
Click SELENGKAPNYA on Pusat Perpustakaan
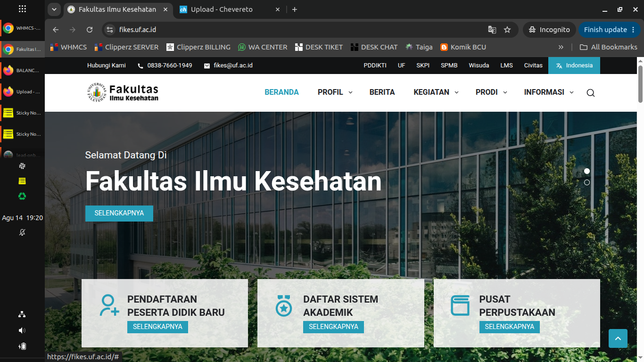(510, 327)
